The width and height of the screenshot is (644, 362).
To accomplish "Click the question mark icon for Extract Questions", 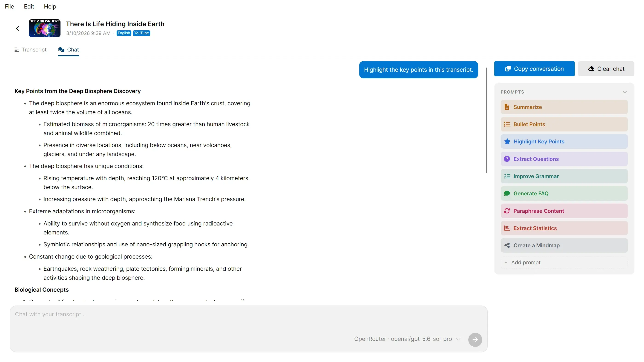I will [507, 159].
